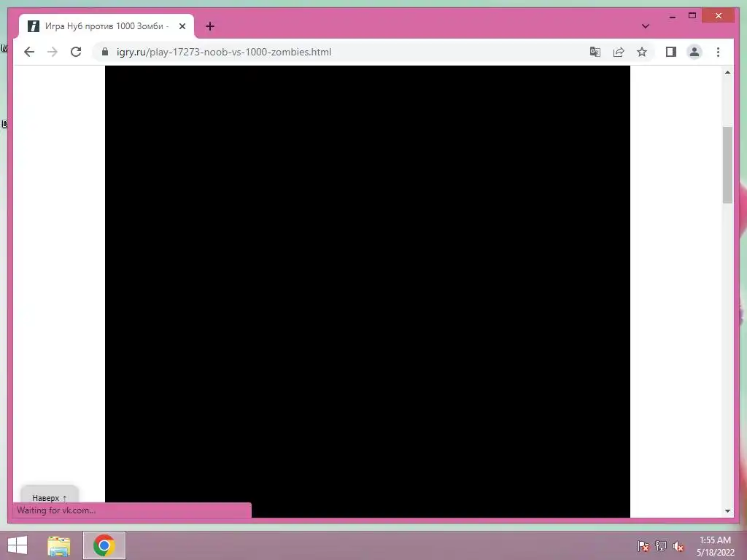Image resolution: width=747 pixels, height=560 pixels.
Task: Click the vertical scrollbar thumb
Action: [727, 165]
